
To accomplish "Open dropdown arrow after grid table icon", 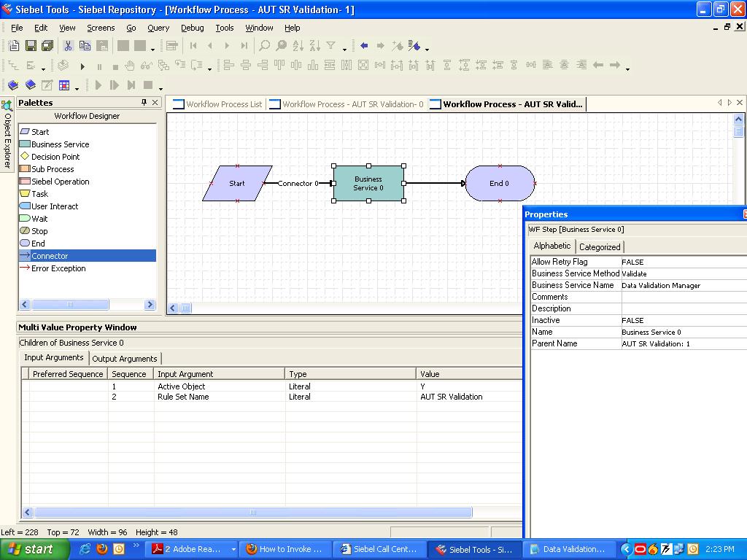I will pos(77,88).
